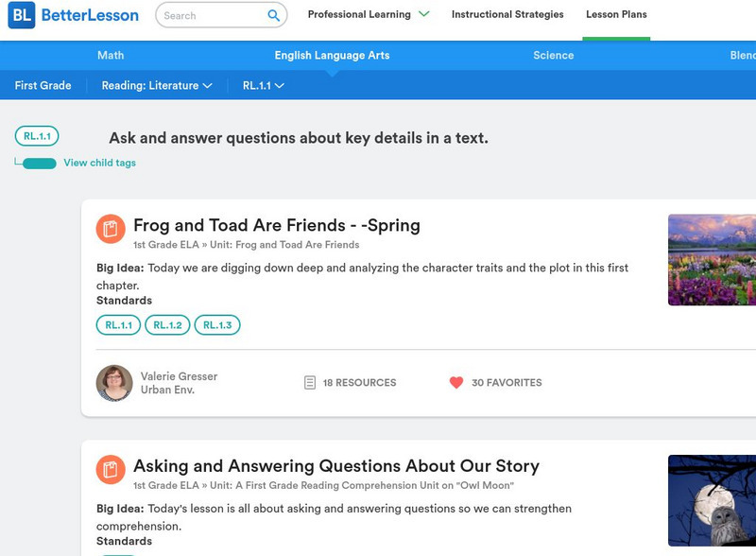756x556 pixels.
Task: Click the RL.1.2 standard tag
Action: pos(167,325)
